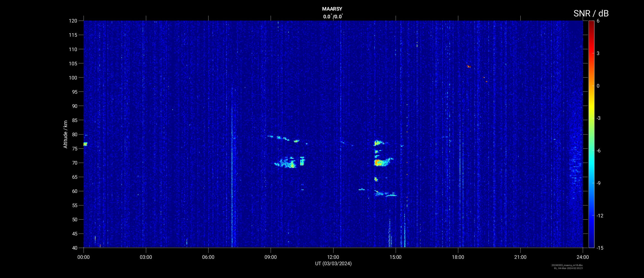Click altitude tick label 75

click(x=74, y=148)
